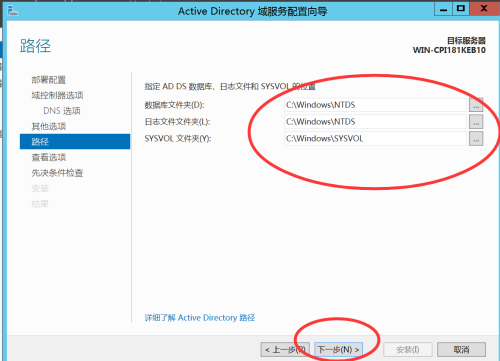Screen dimensions: 500x361
Task: Open the 详细了解 Active Directory 路径 link
Action: tap(200, 318)
